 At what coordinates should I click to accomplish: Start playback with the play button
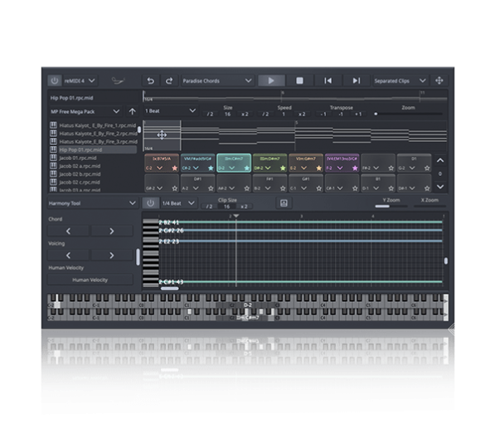point(271,80)
